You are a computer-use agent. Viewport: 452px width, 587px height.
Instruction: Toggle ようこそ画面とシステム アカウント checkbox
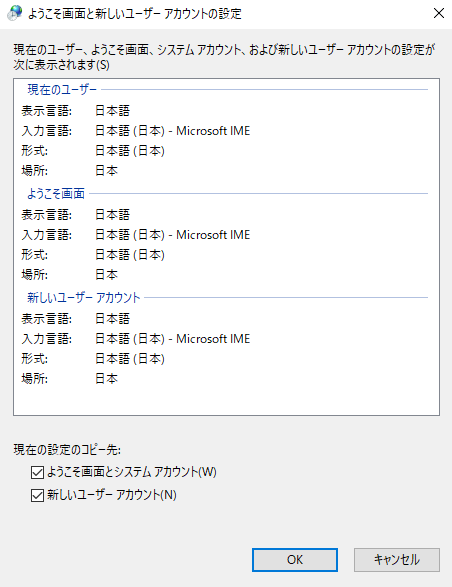coord(37,472)
